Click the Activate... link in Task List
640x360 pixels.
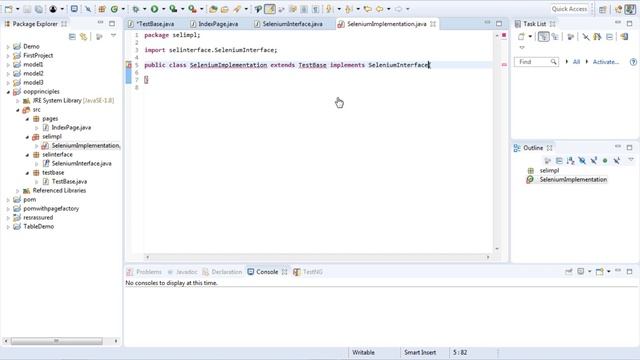606,62
